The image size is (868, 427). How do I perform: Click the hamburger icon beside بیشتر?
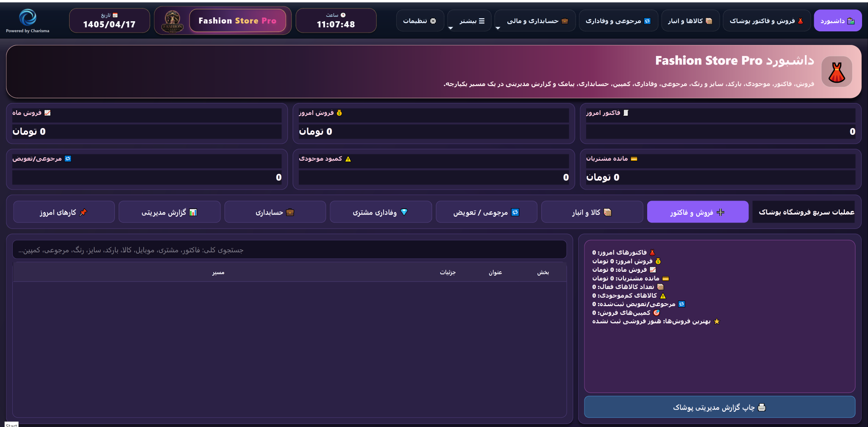(481, 21)
